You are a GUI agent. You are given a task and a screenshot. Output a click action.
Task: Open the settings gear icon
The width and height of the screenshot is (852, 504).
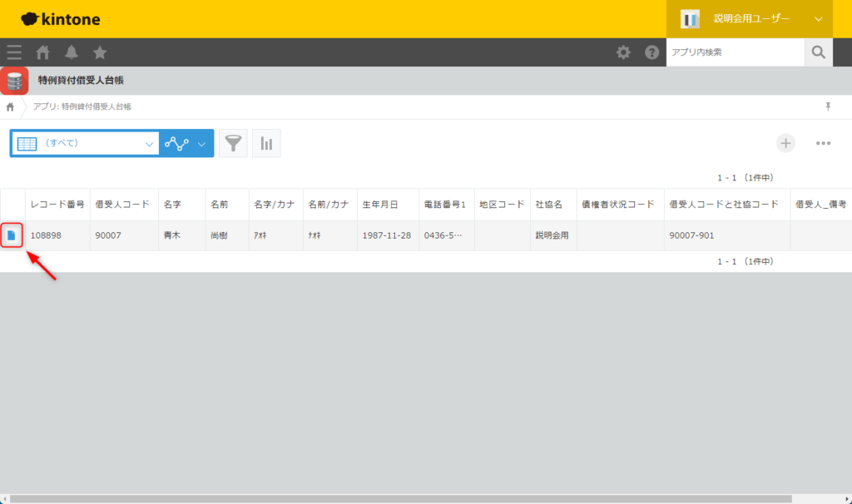[623, 52]
